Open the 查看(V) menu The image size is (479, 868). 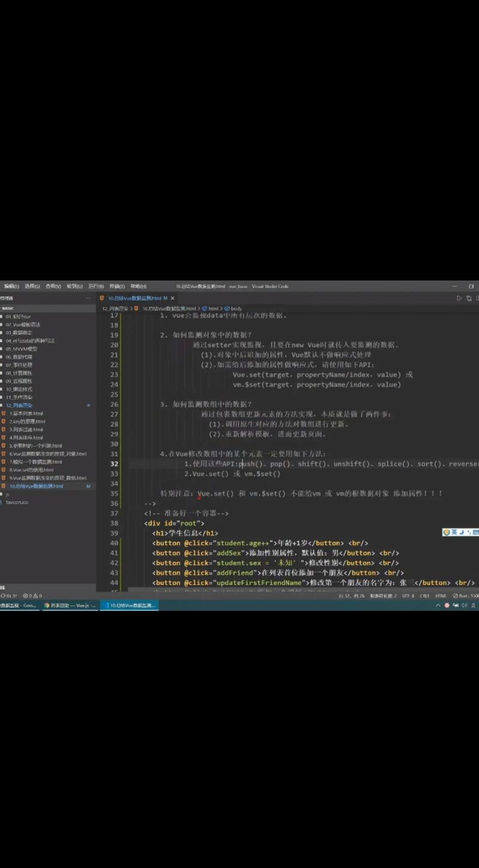pos(53,287)
